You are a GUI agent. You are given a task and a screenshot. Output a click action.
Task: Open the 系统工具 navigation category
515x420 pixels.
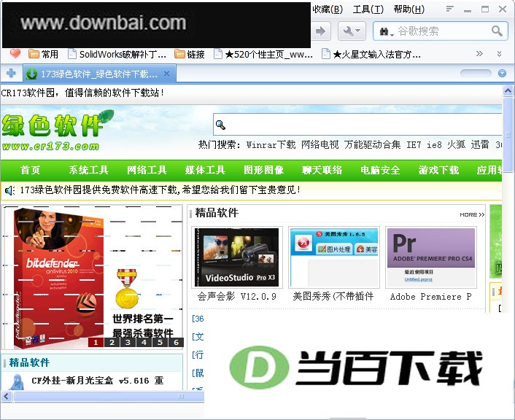[89, 170]
